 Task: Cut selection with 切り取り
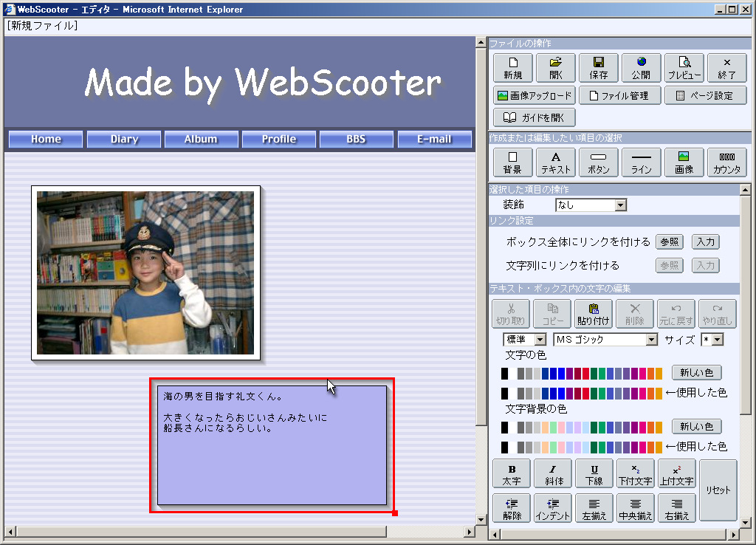pyautogui.click(x=511, y=314)
